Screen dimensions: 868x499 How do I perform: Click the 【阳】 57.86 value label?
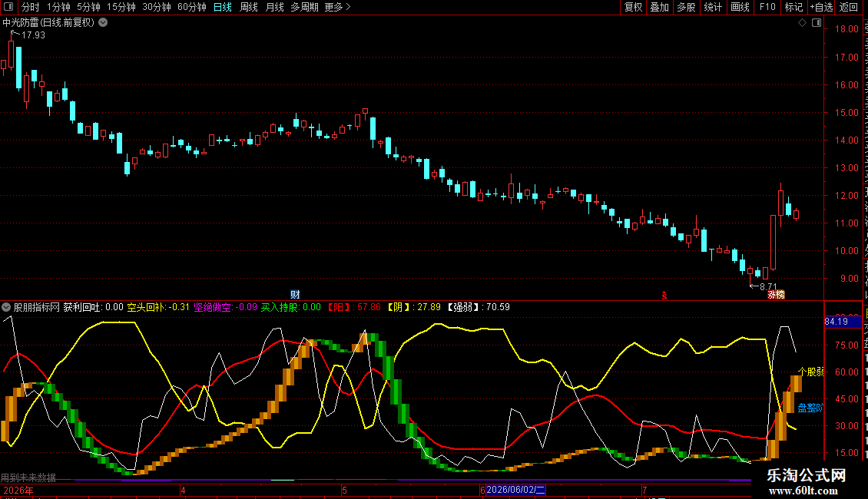353,307
